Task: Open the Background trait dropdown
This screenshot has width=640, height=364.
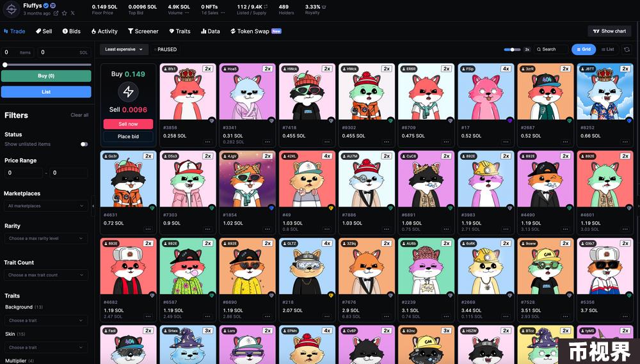Action: tap(45, 320)
